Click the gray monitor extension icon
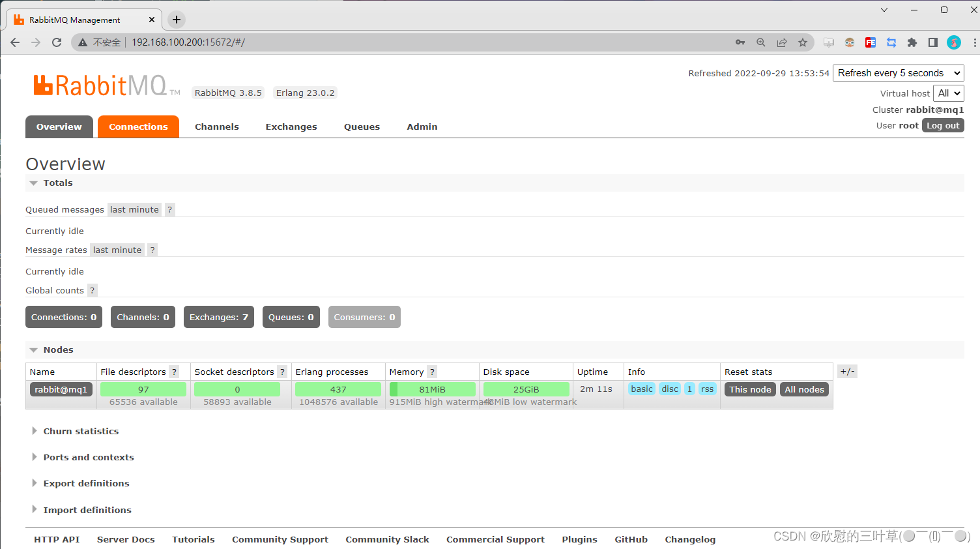Screen dimensions: 980x549 coord(829,42)
